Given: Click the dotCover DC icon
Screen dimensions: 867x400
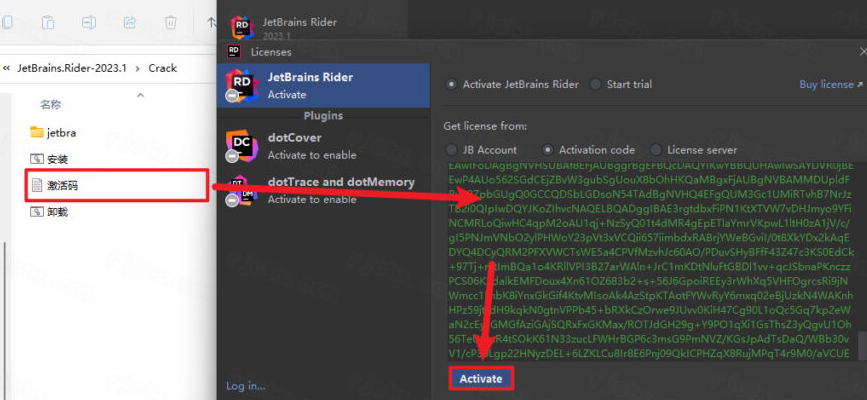Looking at the screenshot, I should pyautogui.click(x=242, y=146).
